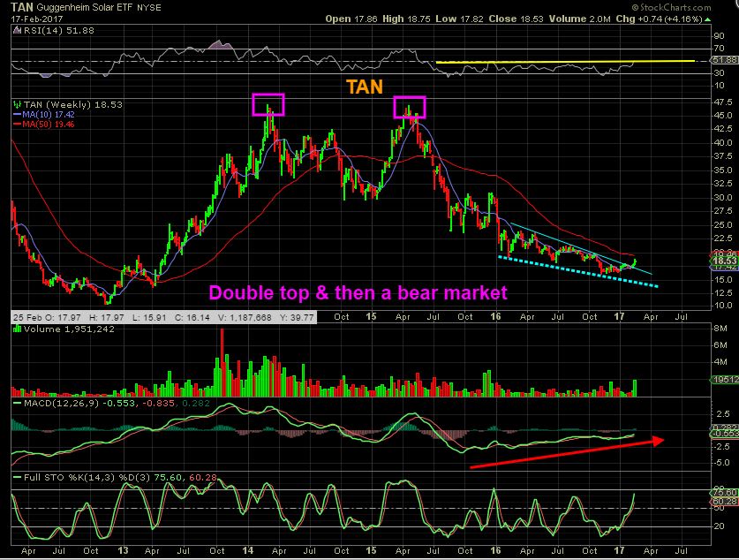Image resolution: width=739 pixels, height=560 pixels.
Task: Click the 30 level on RSI axis
Action: click(720, 73)
